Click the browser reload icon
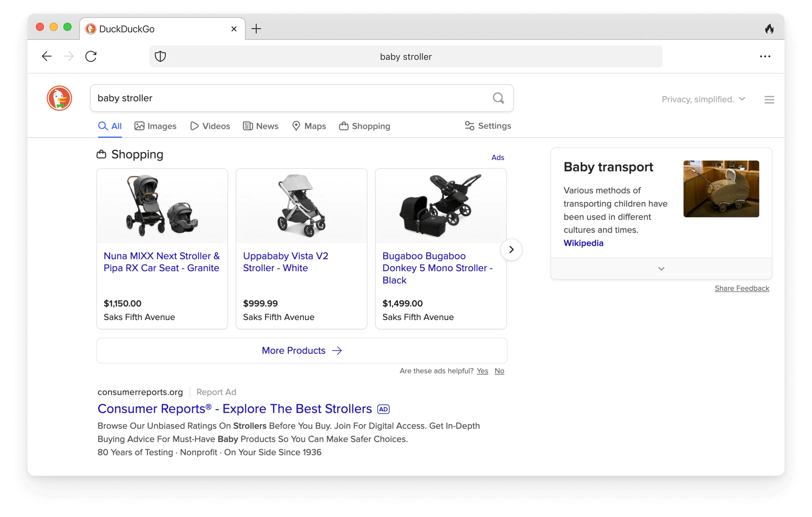Viewport: 812px width, 517px height. point(90,56)
